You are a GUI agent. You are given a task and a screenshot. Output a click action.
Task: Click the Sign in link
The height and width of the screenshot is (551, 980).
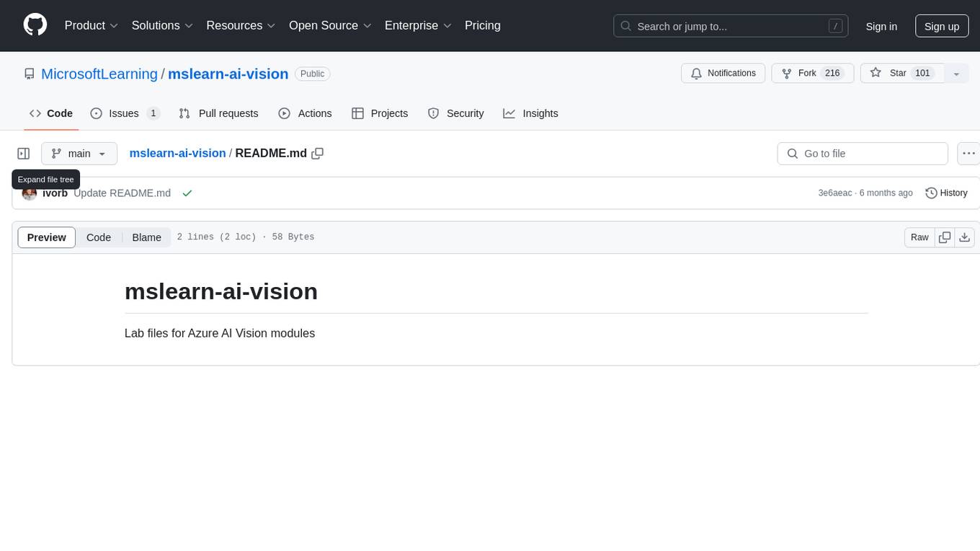point(881,26)
